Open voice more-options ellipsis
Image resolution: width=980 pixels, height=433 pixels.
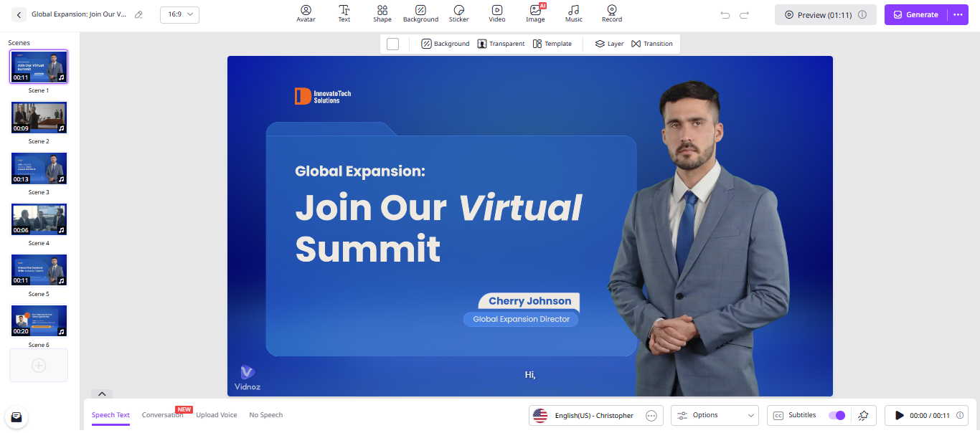tap(651, 415)
